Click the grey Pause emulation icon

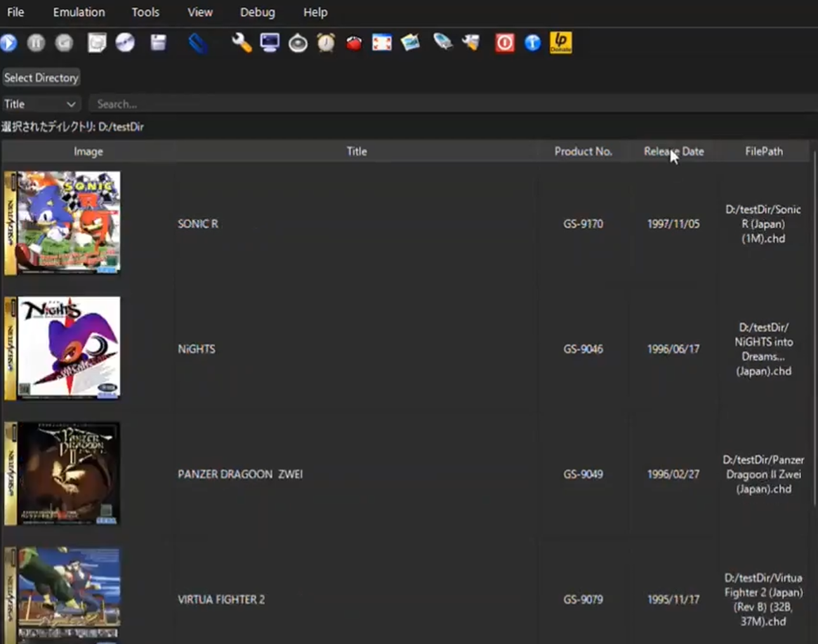pos(36,43)
